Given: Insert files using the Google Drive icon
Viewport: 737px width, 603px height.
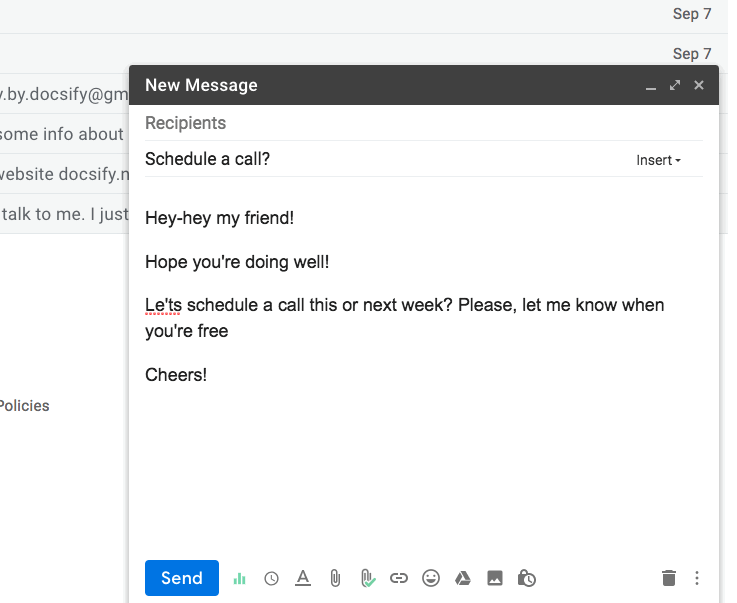Looking at the screenshot, I should pos(463,578).
